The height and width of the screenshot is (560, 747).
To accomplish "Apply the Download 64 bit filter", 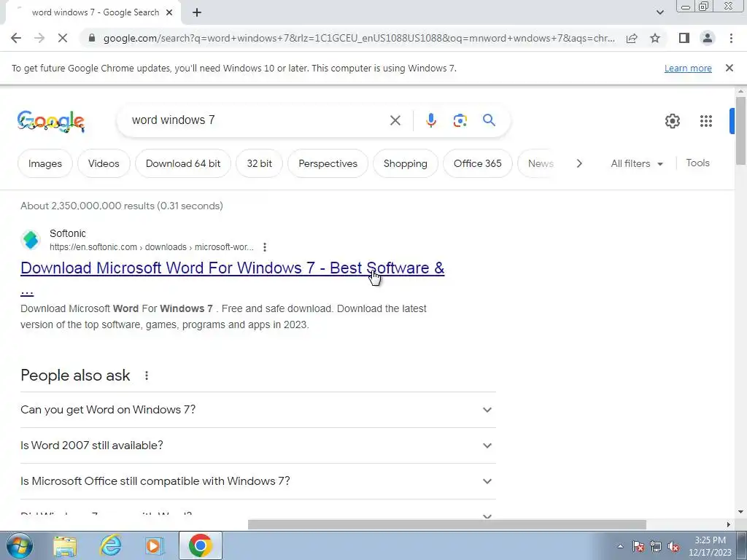I will click(183, 163).
